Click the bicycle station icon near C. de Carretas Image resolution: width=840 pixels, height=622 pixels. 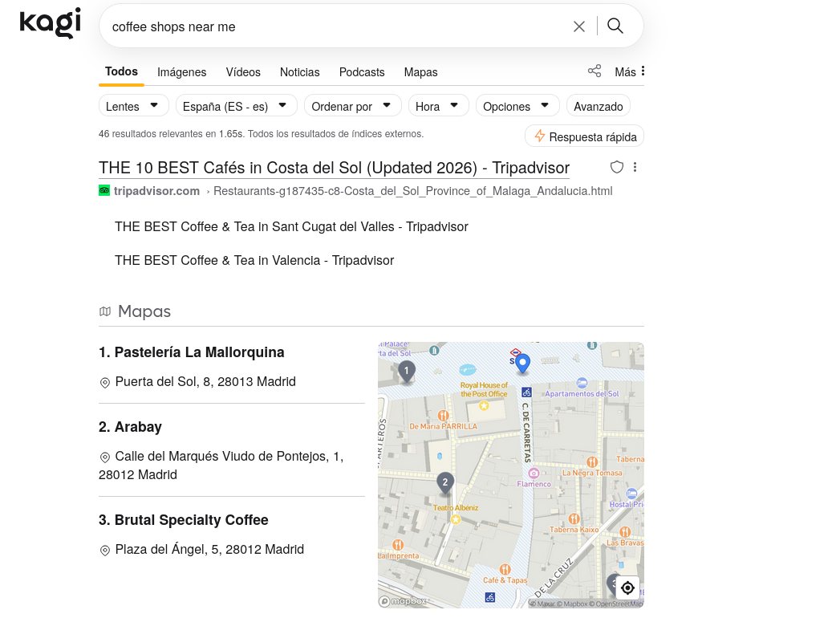pos(526,392)
